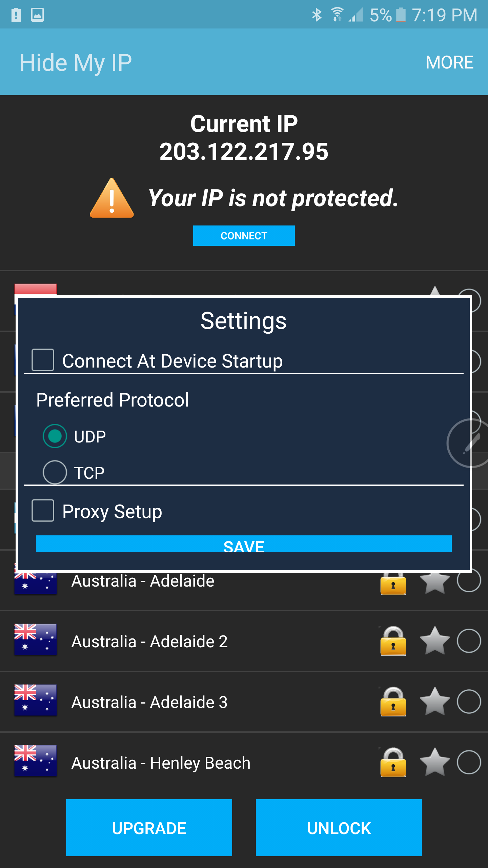This screenshot has height=868, width=488.
Task: Select the Australia - Henley Beach radio button
Action: [x=469, y=762]
